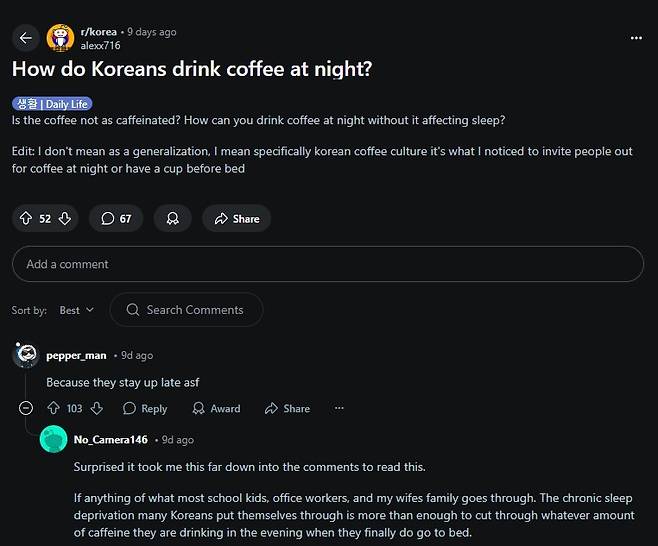658x546 pixels.
Task: Award pepper_man's comment
Action: click(x=216, y=408)
